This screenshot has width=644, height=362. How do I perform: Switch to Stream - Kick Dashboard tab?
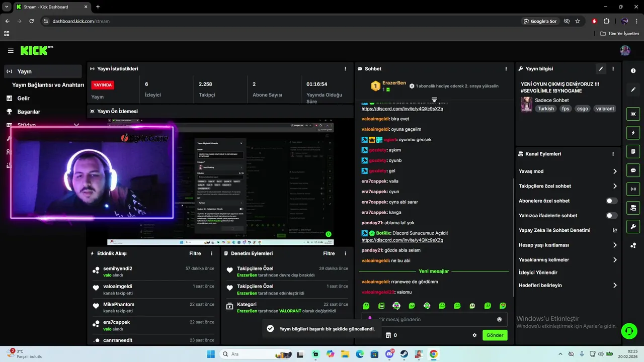pos(51,7)
